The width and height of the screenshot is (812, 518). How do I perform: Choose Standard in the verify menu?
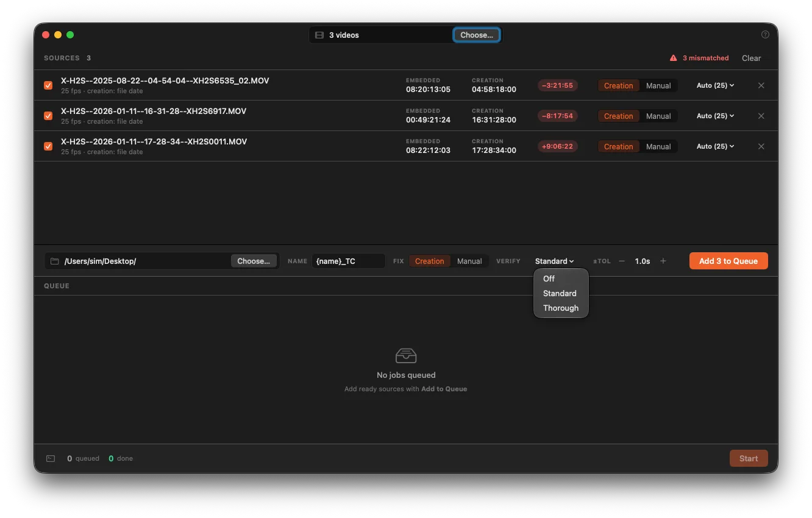pyautogui.click(x=561, y=293)
